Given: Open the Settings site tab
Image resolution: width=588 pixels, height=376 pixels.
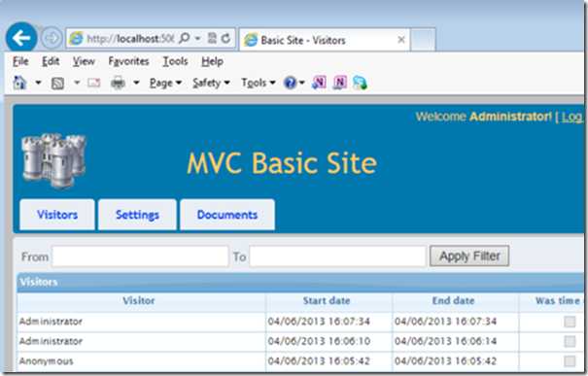Looking at the screenshot, I should pyautogui.click(x=137, y=215).
